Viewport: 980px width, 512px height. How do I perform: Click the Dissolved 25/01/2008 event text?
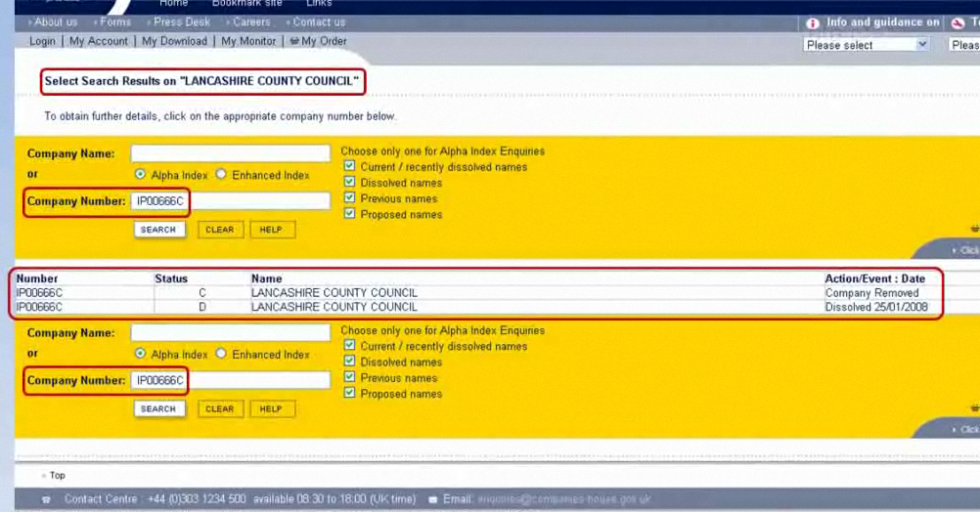pyautogui.click(x=876, y=307)
